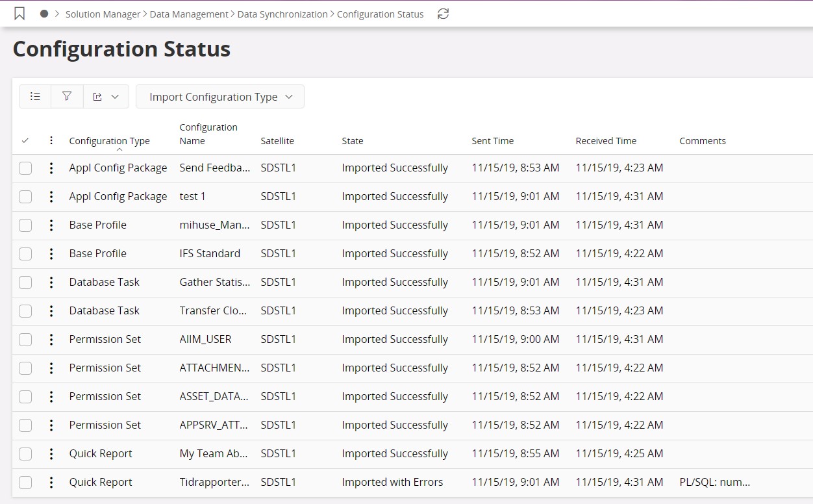813x504 pixels.
Task: Check the Gather Statistics Database Task row
Action: (25, 283)
